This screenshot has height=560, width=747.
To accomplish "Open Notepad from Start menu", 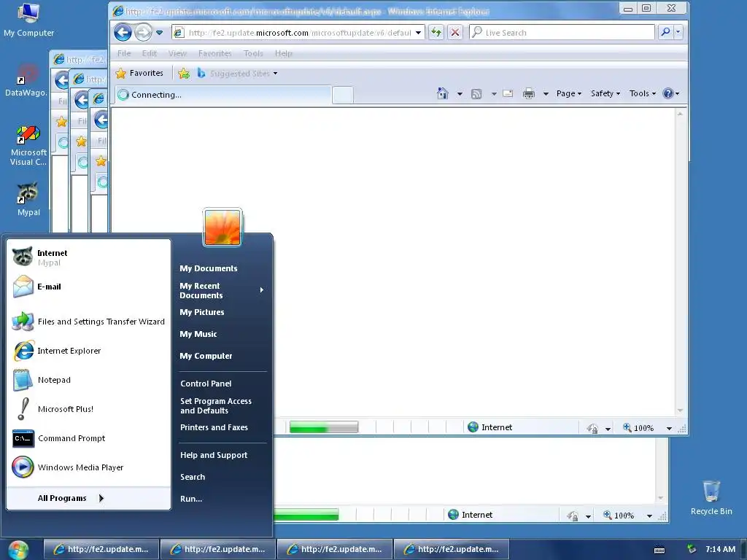I will (89, 380).
